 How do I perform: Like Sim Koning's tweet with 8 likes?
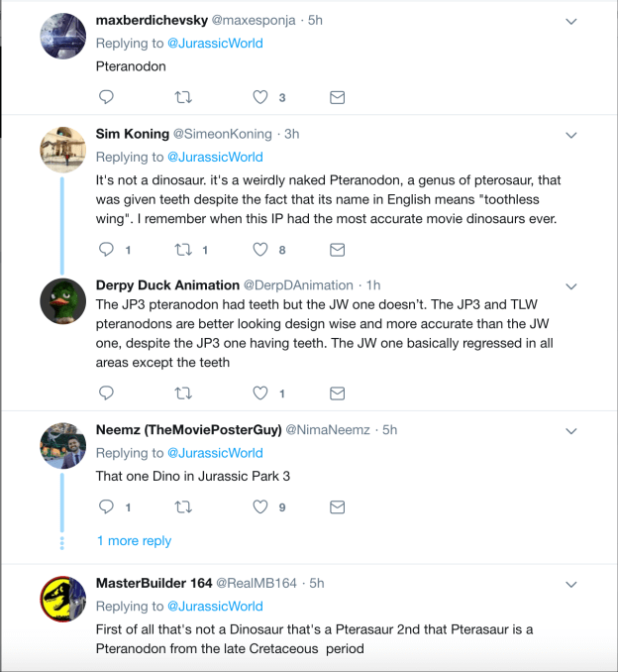tap(260, 250)
